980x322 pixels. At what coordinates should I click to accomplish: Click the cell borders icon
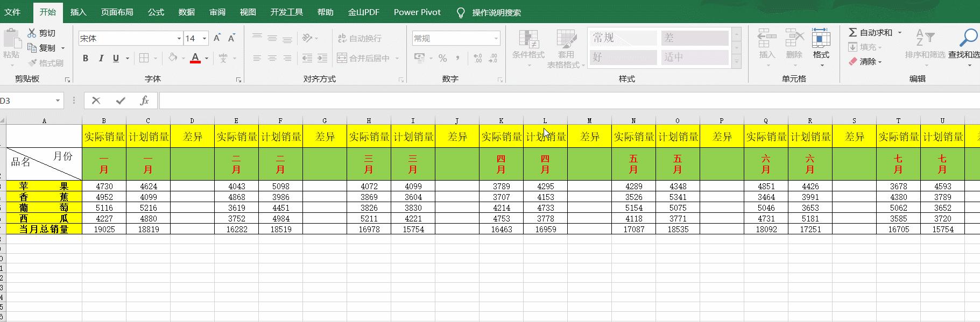144,58
